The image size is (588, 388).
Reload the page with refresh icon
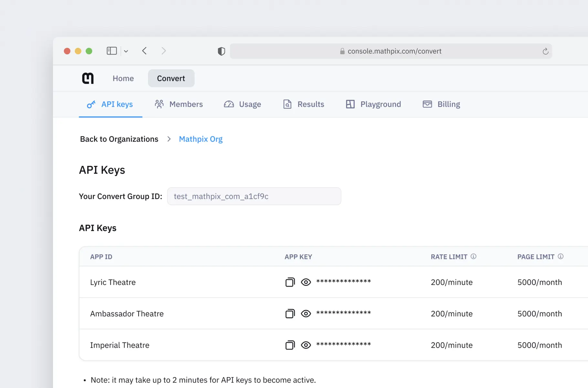(x=545, y=51)
